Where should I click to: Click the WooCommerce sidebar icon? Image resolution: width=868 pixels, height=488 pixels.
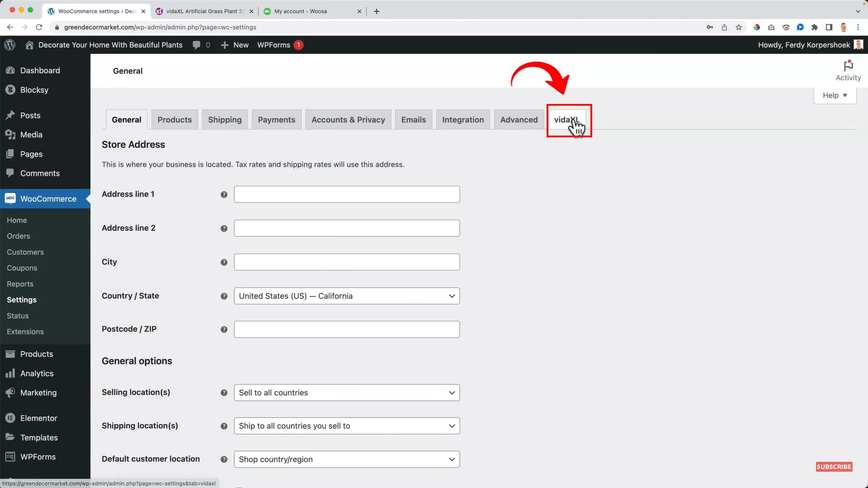tap(10, 199)
